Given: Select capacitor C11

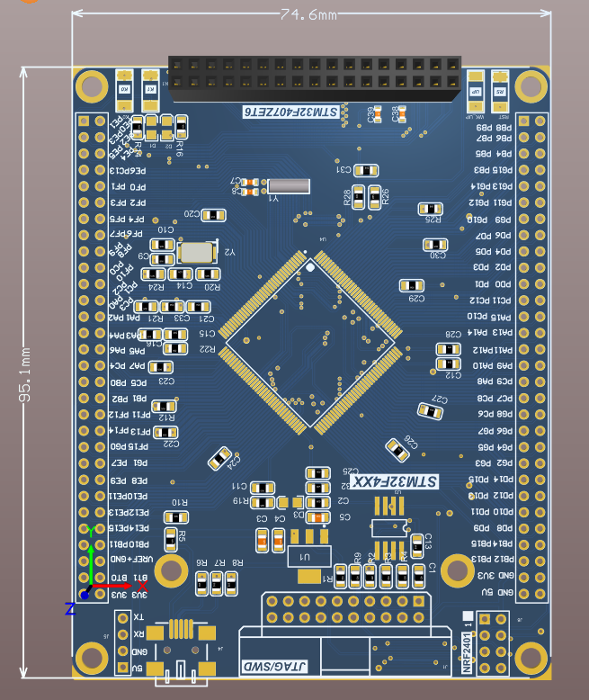Looking at the screenshot, I should 263,488.
